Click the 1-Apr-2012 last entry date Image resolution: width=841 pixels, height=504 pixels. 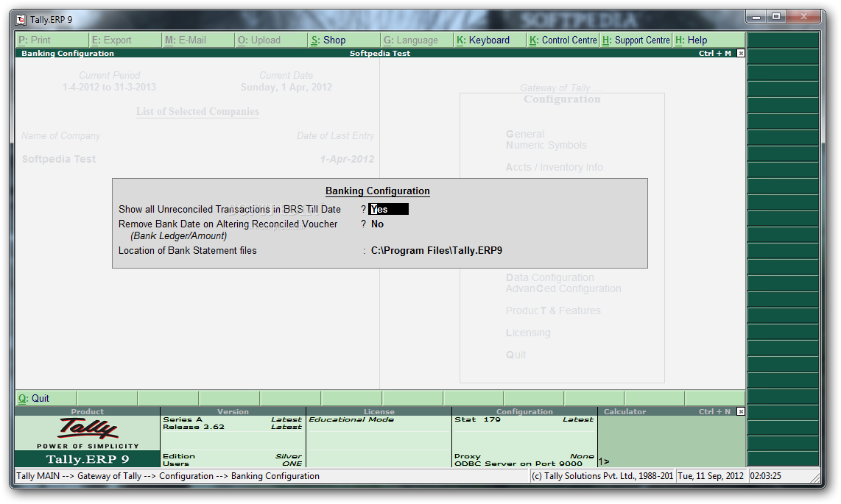[347, 159]
